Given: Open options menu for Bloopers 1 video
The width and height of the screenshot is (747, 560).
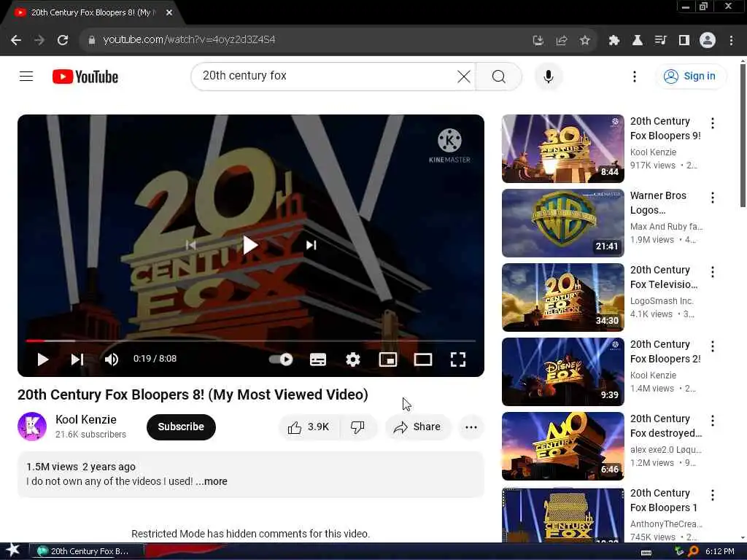Looking at the screenshot, I should click(x=712, y=495).
